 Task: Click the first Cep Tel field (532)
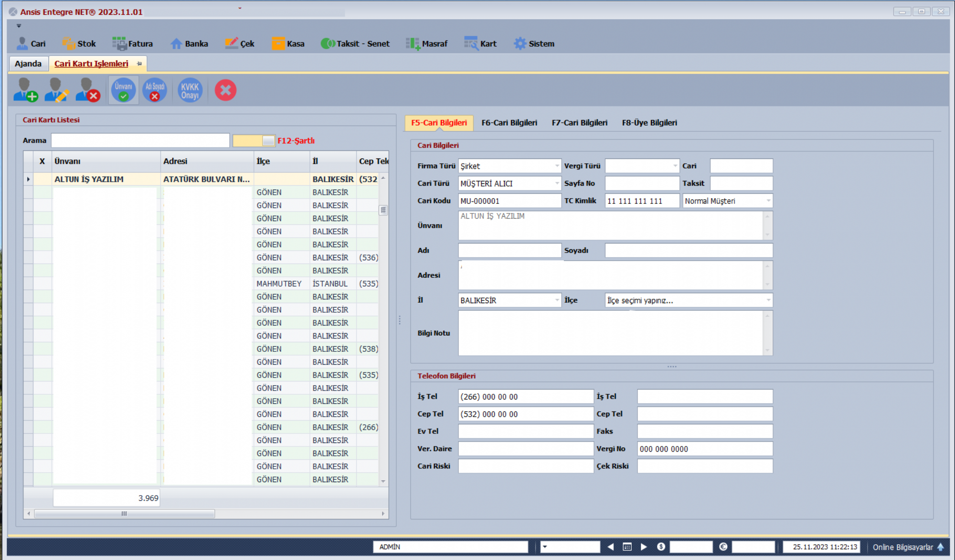point(526,414)
